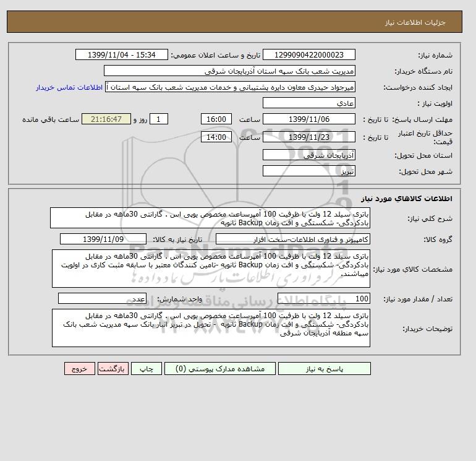Click delivery city field تبریز
Image resolution: width=476 pixels, height=461 pixels.
(x=308, y=171)
